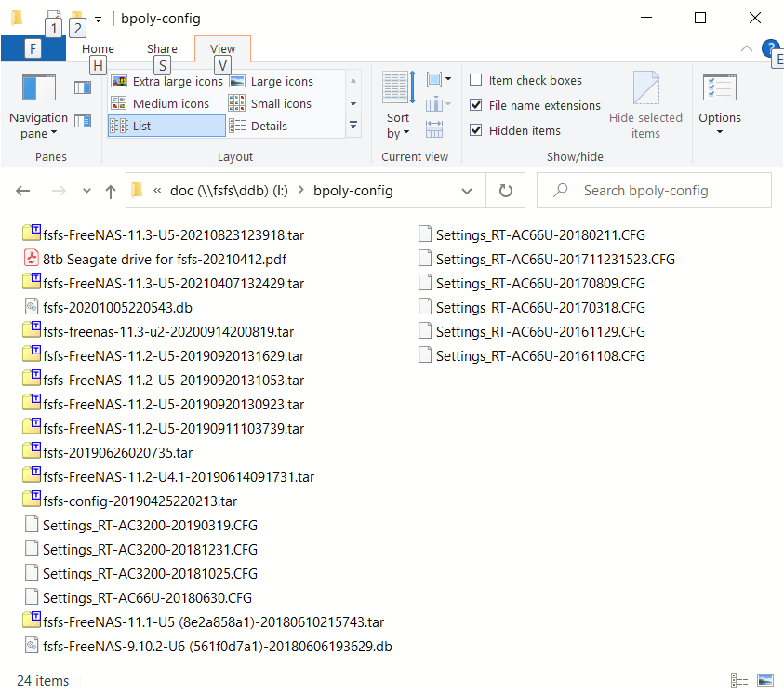
Task: Refresh the bpoly-config folder
Action: point(506,191)
